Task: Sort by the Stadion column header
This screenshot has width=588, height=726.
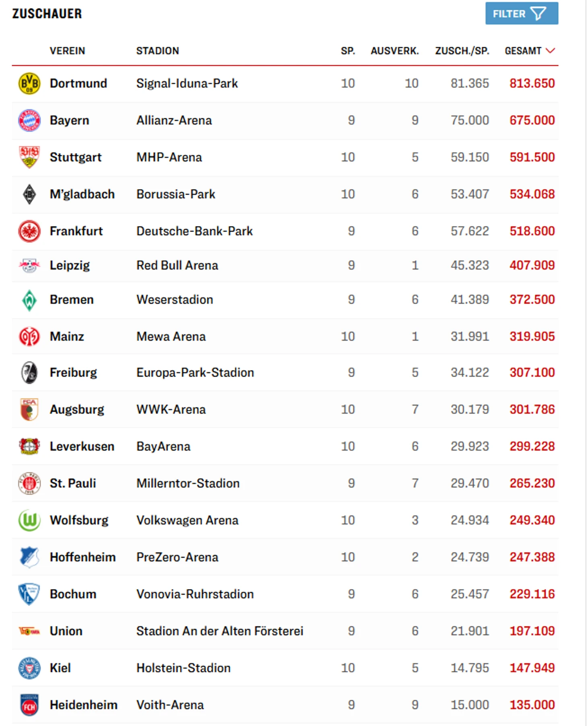Action: (x=157, y=51)
